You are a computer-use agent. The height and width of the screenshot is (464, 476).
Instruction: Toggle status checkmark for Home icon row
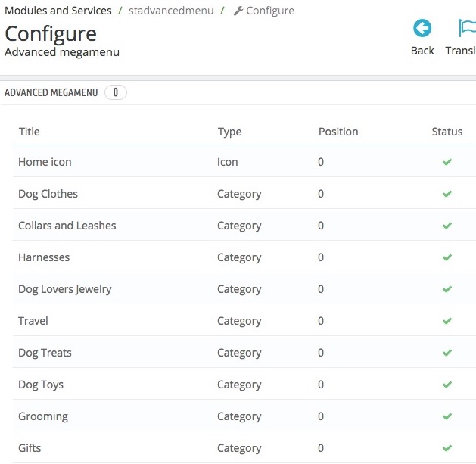tap(447, 162)
